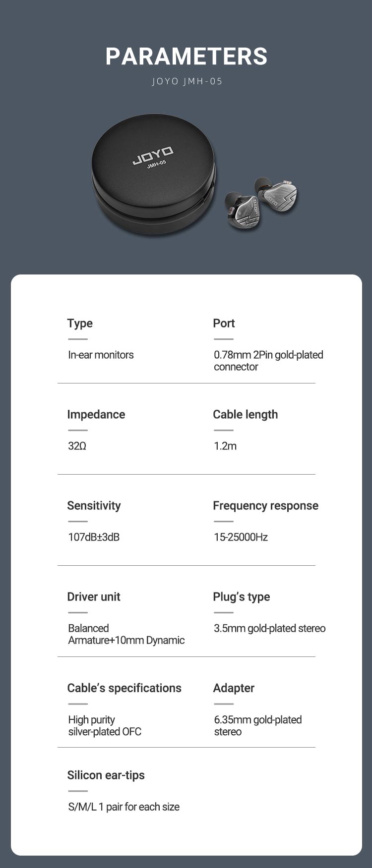Click the 32Ω impedance value

(x=77, y=446)
